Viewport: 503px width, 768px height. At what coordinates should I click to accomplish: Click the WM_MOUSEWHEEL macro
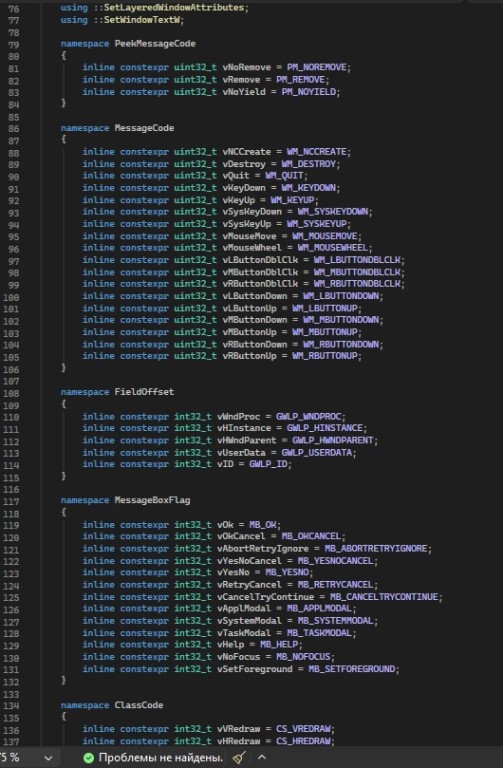[x=333, y=248]
